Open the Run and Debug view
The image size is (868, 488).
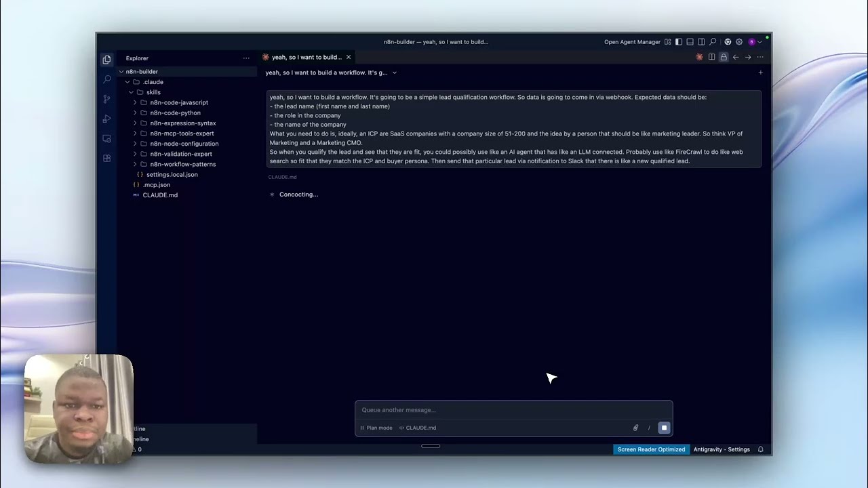(106, 119)
